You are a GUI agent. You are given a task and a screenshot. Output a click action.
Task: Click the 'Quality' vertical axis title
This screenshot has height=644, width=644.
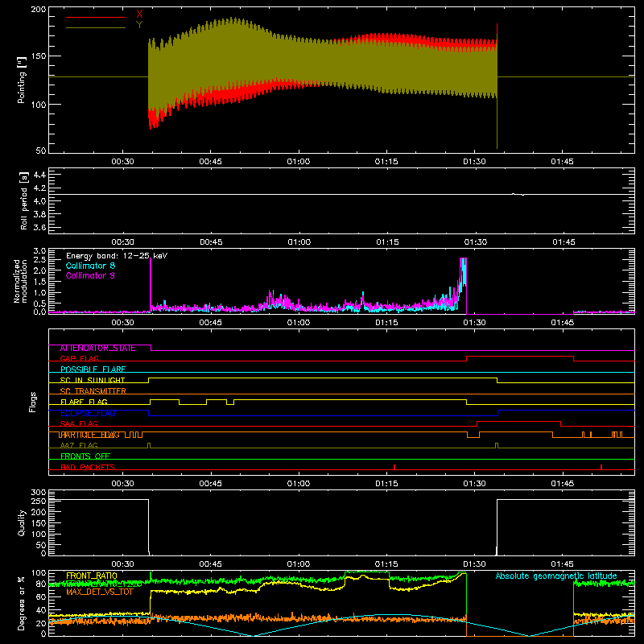click(x=22, y=522)
